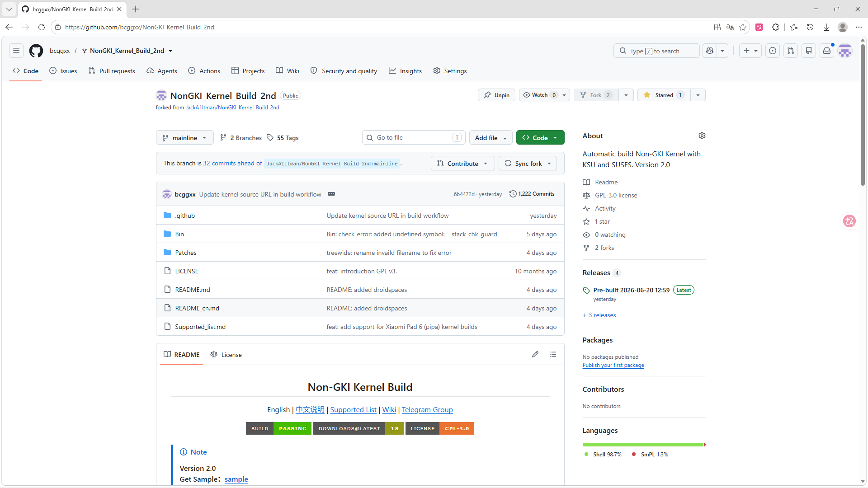This screenshot has height=488, width=868.
Task: Open the Watch notifications dropdown
Action: coord(544,95)
